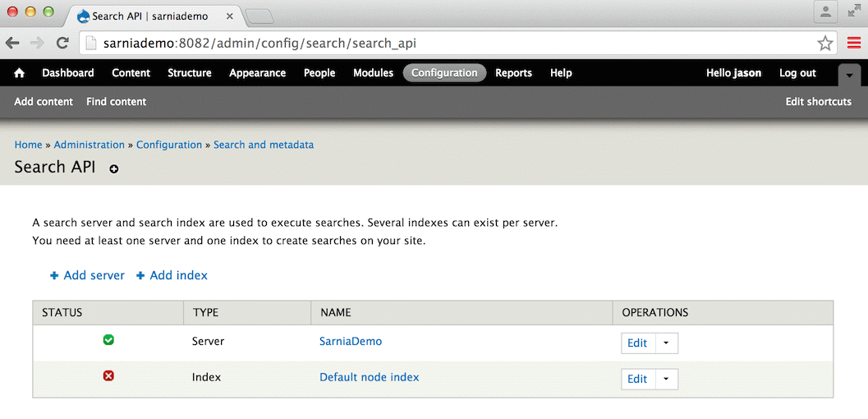Go back using the browser back arrow
868x419 pixels.
pyautogui.click(x=14, y=43)
